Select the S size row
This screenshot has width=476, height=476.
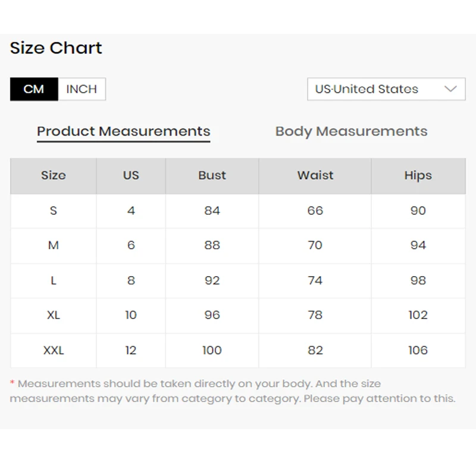pos(54,211)
